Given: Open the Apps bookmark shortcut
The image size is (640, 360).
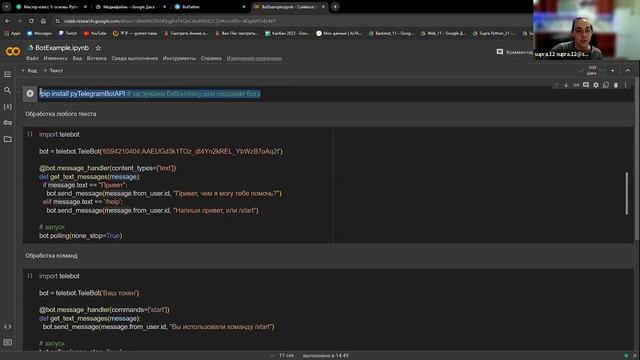Looking at the screenshot, I should click(x=12, y=33).
